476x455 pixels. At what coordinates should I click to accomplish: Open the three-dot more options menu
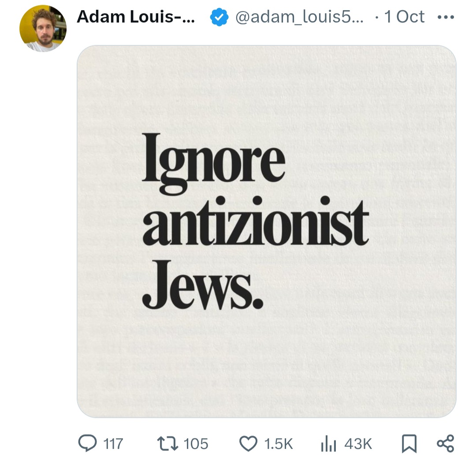point(446,17)
